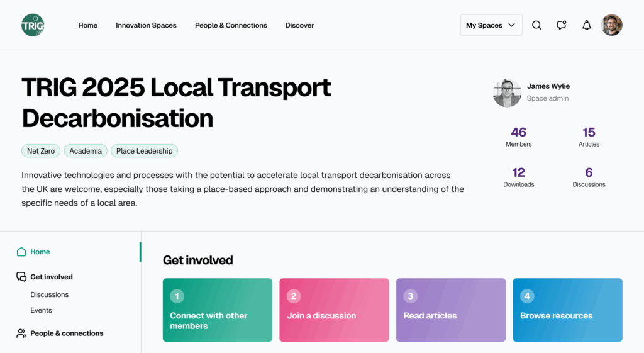Select Discover in the top navigation
This screenshot has width=644, height=353.
coord(299,25)
